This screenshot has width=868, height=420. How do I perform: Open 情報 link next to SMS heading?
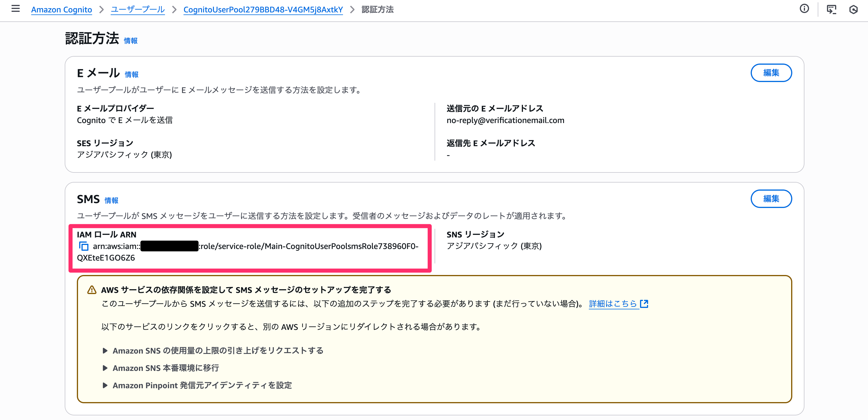click(x=111, y=200)
